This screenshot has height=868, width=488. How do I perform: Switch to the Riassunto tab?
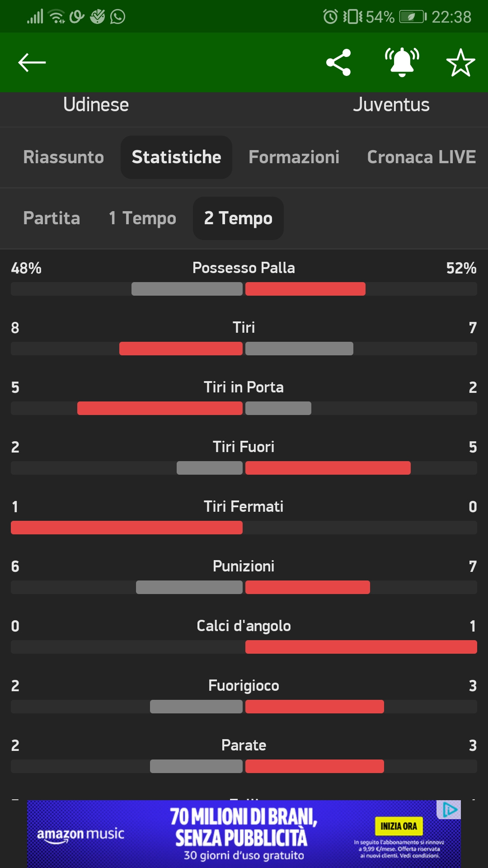click(x=64, y=157)
